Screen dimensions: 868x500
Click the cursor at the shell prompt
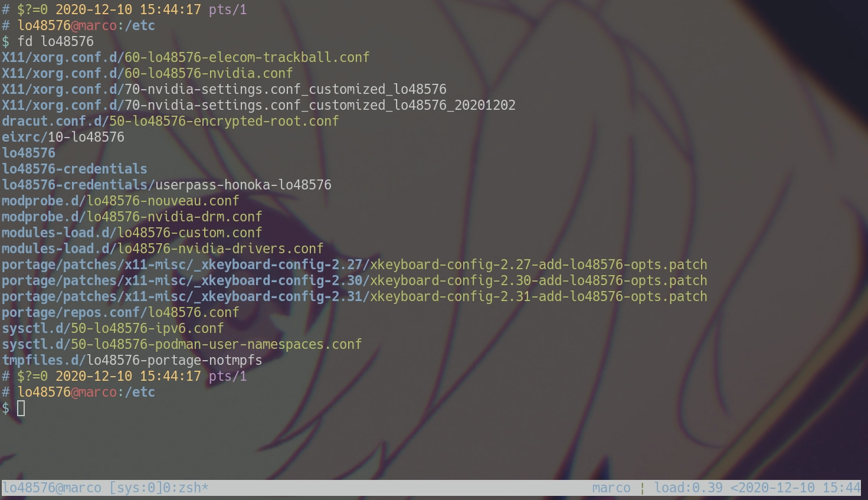click(x=21, y=408)
